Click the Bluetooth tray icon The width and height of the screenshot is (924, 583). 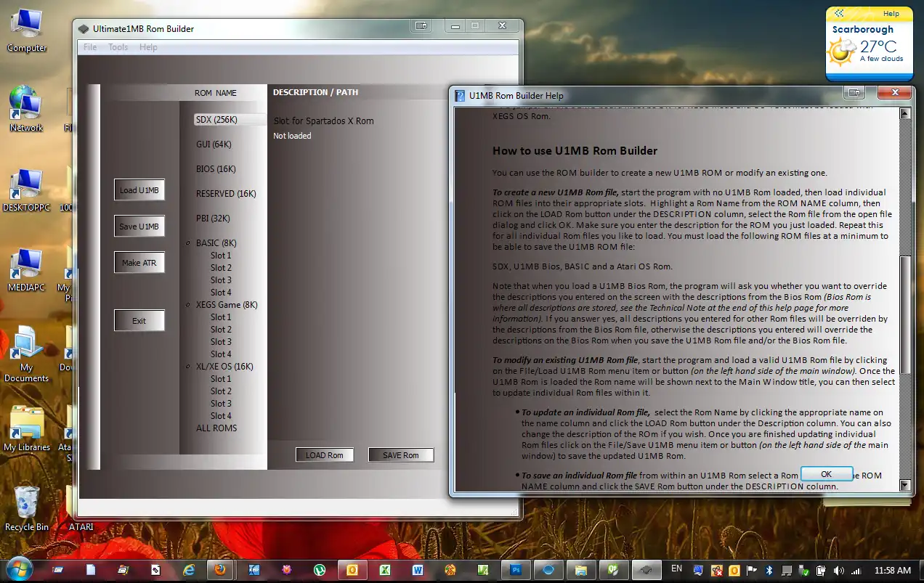pos(769,571)
